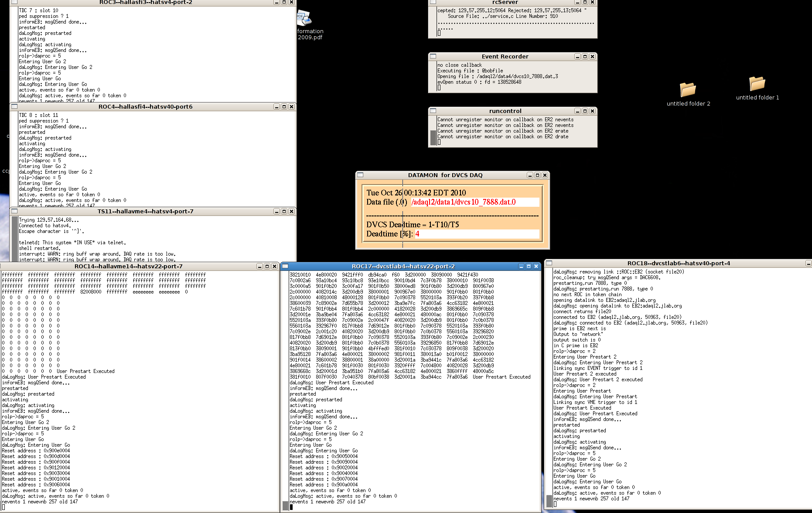Maximize the ROC17 terminal window
Viewport: 812px width, 513px height.
coord(529,266)
